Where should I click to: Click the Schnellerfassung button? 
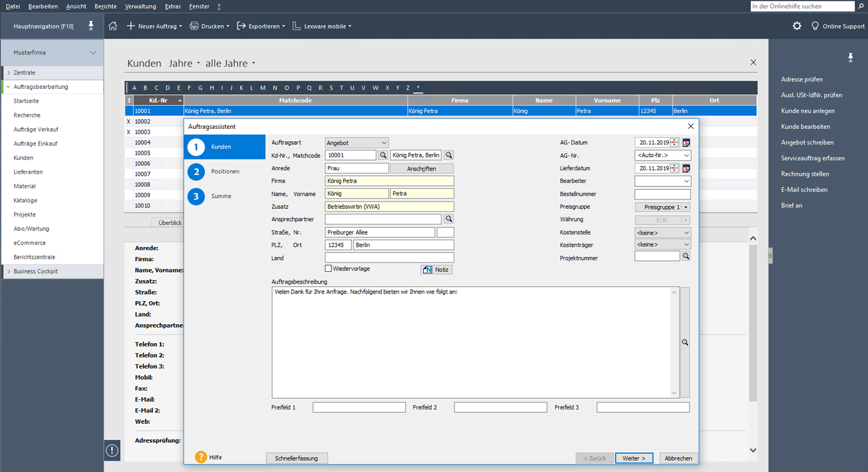coord(296,458)
